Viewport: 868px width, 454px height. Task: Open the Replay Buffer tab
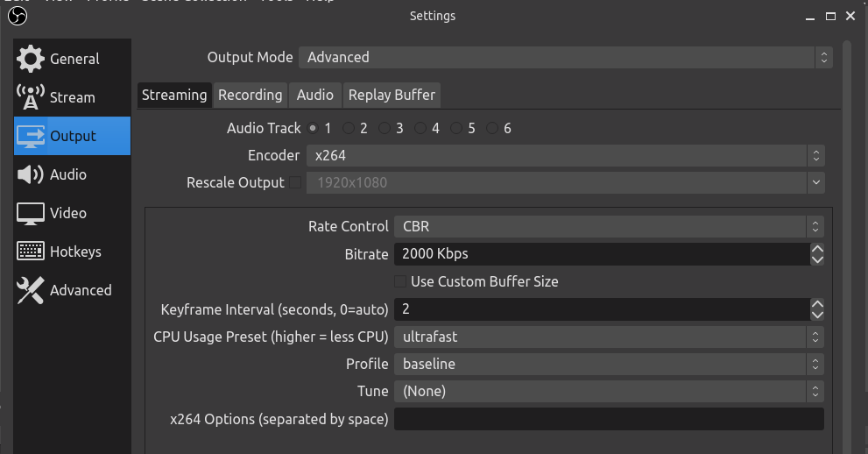coord(392,95)
